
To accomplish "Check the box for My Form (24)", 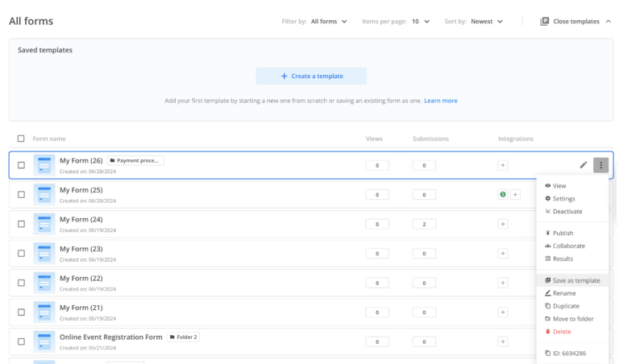I will pos(21,224).
